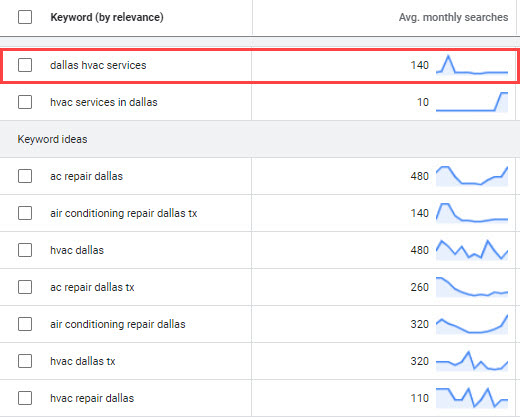Select checkbox for 'hvac services in dallas'
Image resolution: width=520 pixels, height=417 pixels.
coord(25,102)
